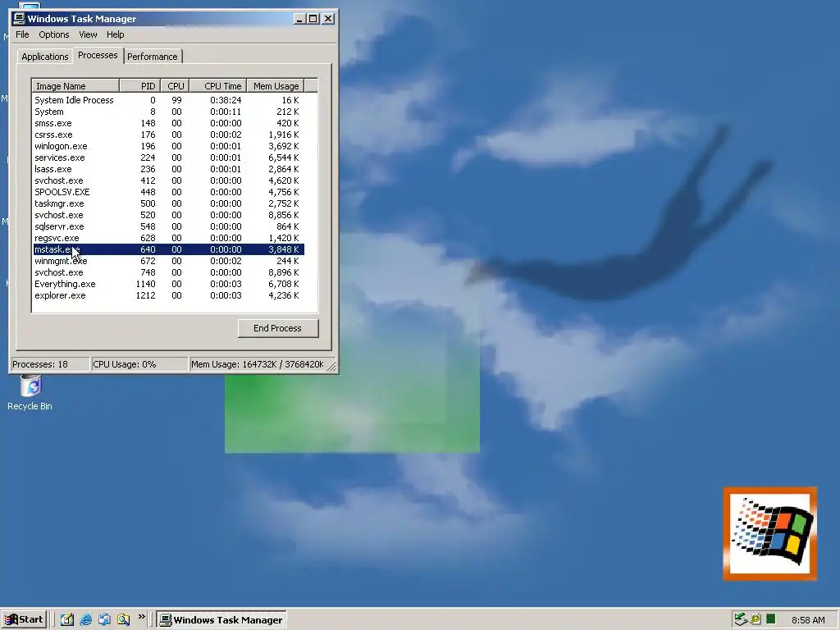
Task: Open the Outlook Express quick launch icon
Action: [x=104, y=620]
